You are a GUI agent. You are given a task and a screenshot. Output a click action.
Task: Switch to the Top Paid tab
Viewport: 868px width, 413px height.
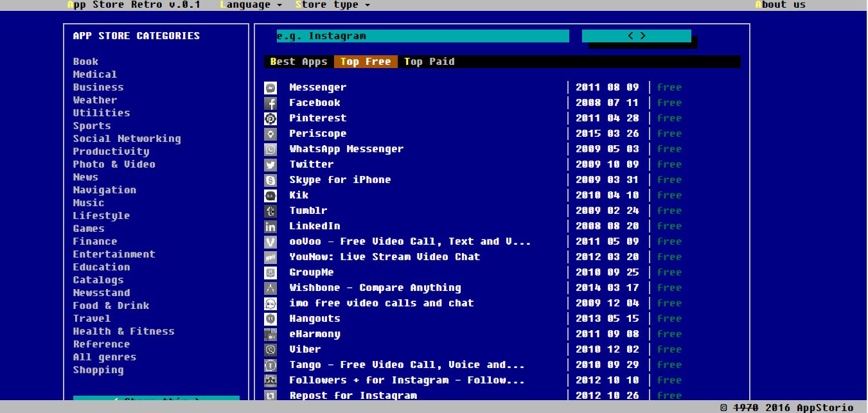(429, 62)
